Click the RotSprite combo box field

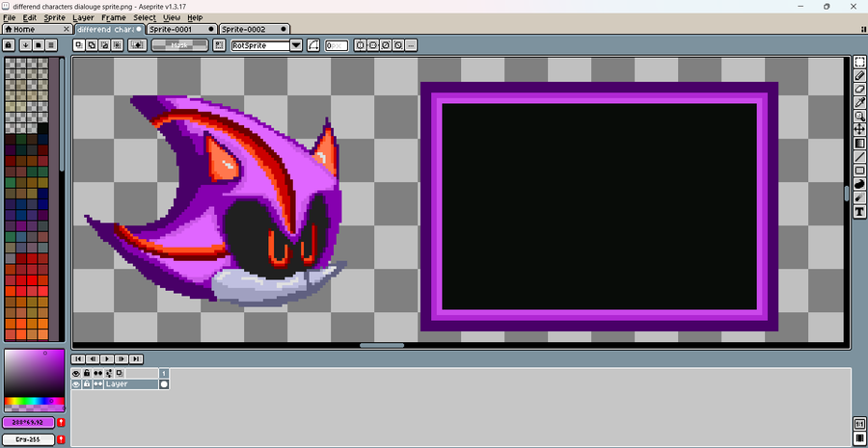pos(260,45)
